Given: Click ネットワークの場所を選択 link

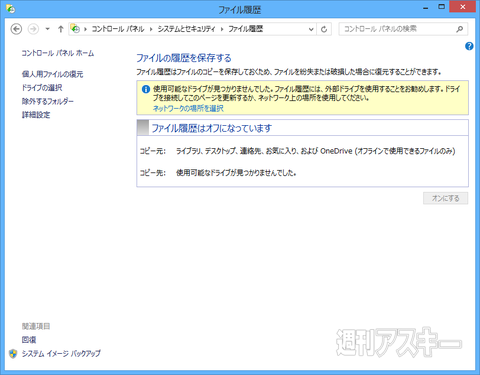Looking at the screenshot, I should click(188, 108).
